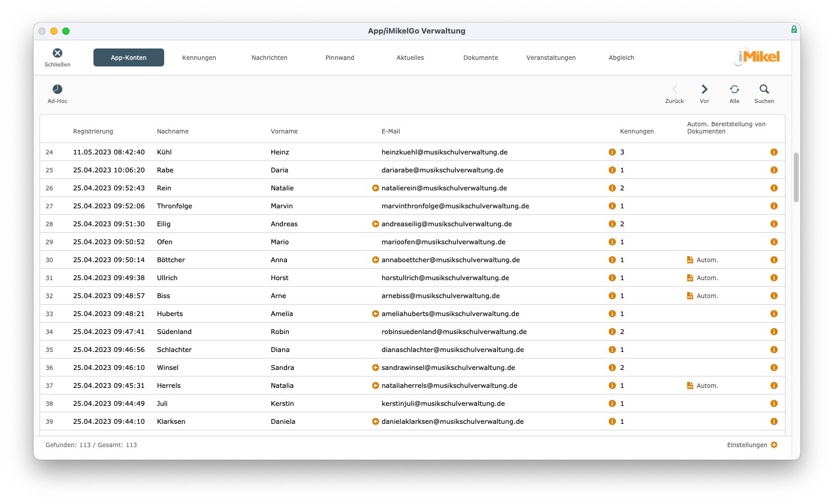Click PDF Autom. icon in Herrels row

[x=690, y=385]
